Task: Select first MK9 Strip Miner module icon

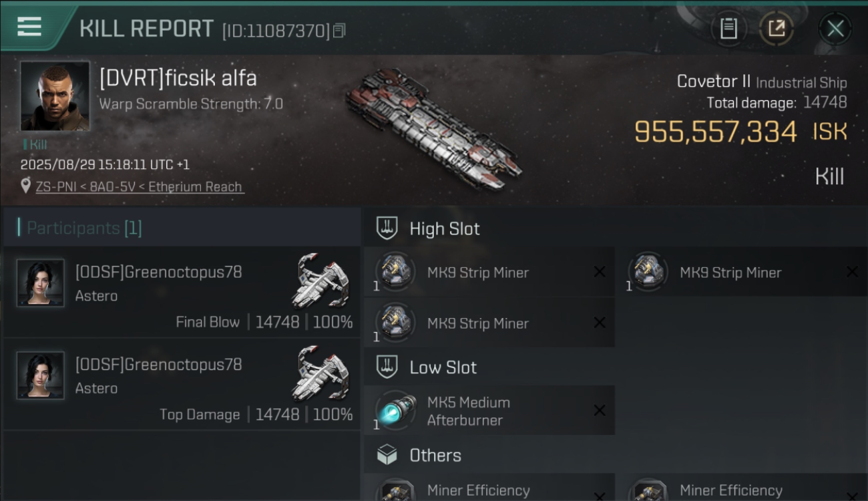Action: (x=395, y=273)
